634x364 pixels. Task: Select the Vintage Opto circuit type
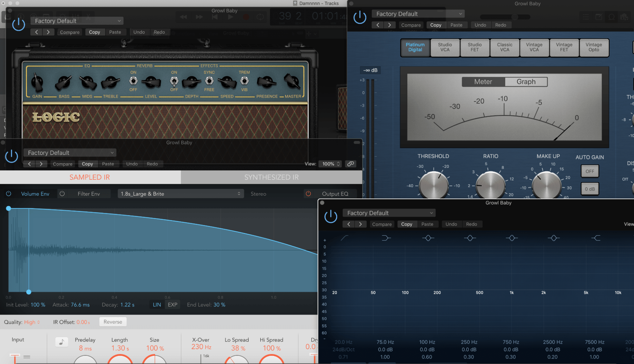pyautogui.click(x=594, y=48)
